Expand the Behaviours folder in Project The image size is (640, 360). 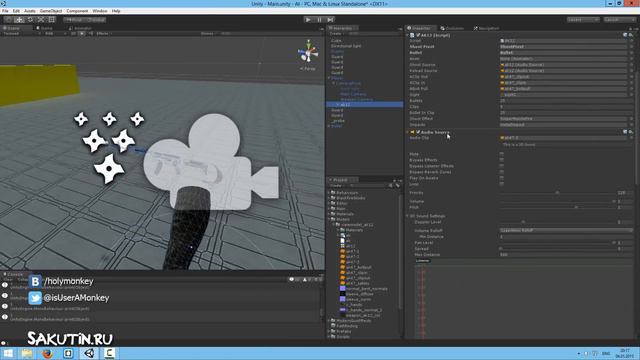(329, 193)
